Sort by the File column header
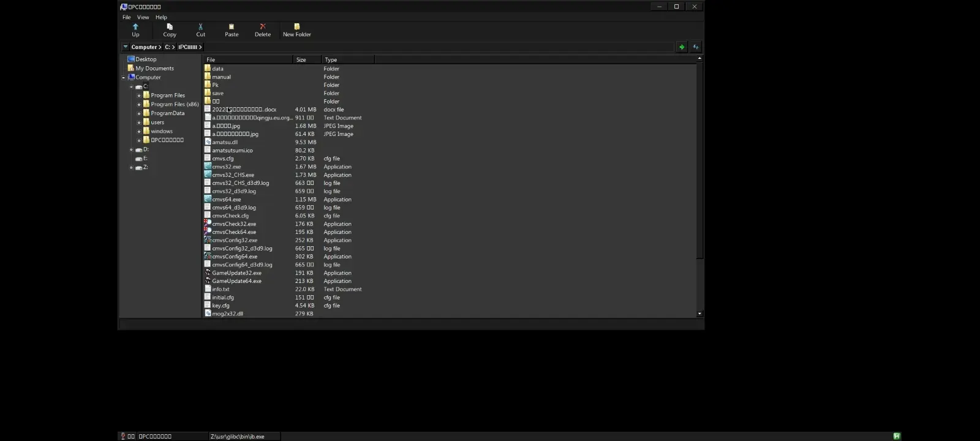The image size is (980, 441). (247, 59)
